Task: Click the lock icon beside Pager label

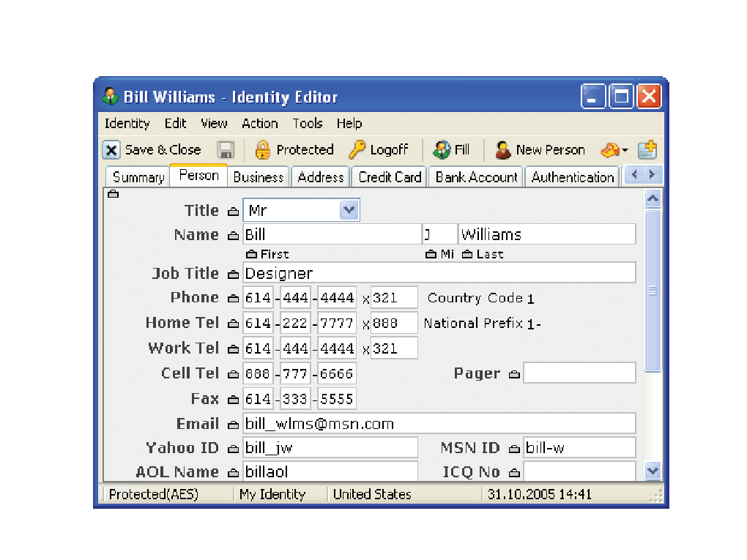Action: click(514, 375)
